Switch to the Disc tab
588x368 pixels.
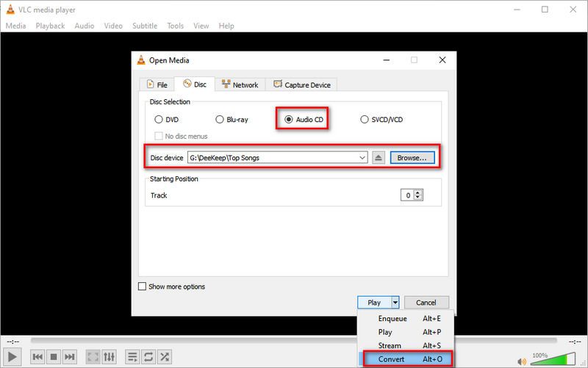click(x=195, y=84)
